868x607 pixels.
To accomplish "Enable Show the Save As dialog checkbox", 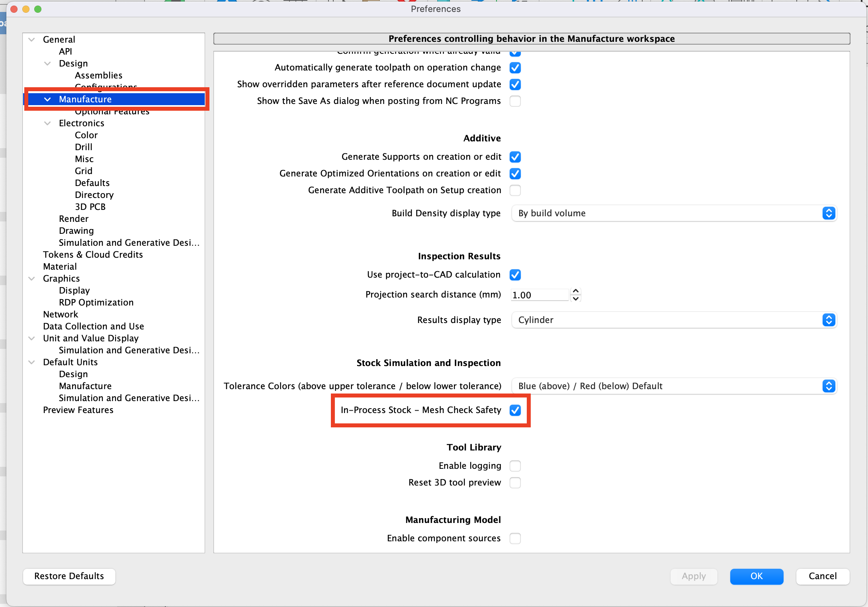I will click(x=515, y=101).
